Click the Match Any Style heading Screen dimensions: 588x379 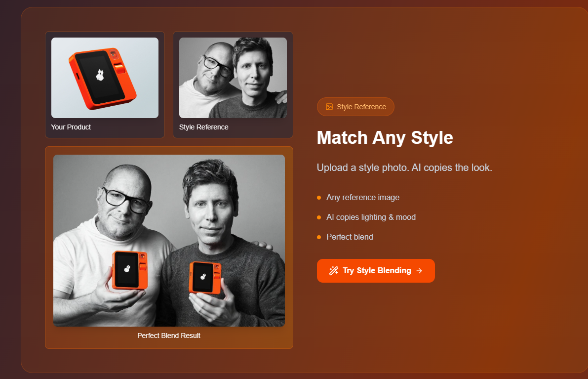pyautogui.click(x=385, y=138)
